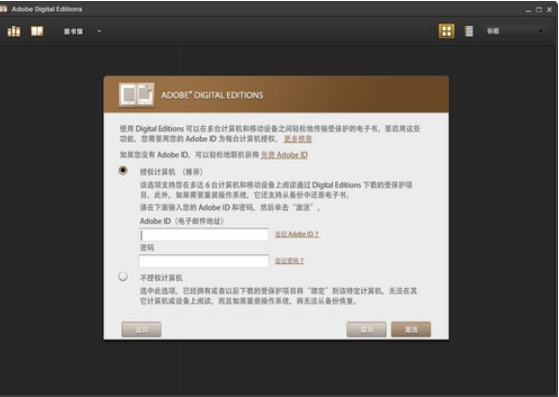Click the forgot Adobe ID link
Image resolution: width=559 pixels, height=397 pixels.
(297, 234)
